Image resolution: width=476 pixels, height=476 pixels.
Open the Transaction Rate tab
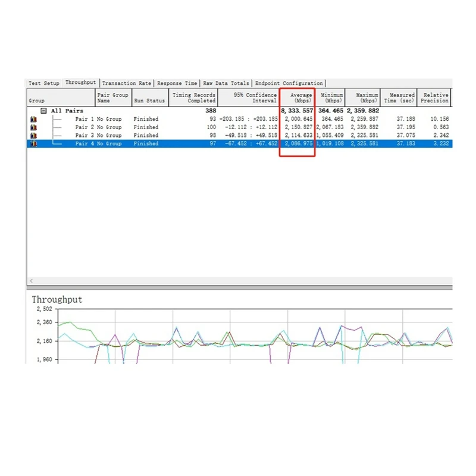[x=126, y=83]
